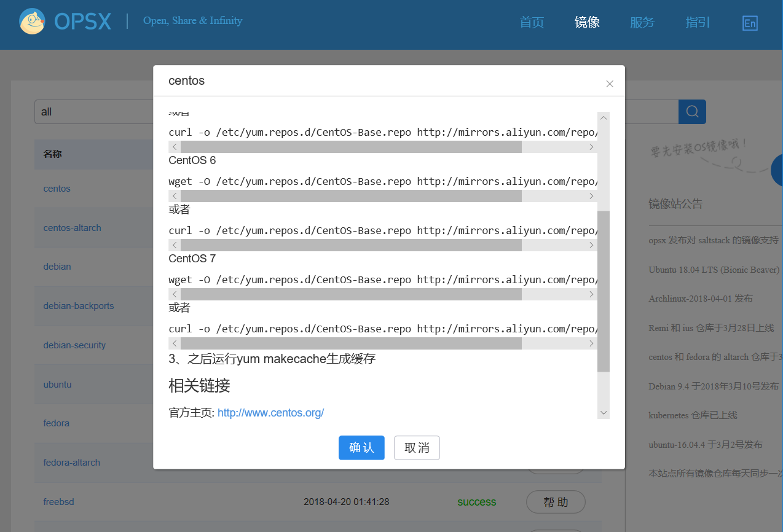783x532 pixels.
Task: Click right scroll arrow under curl command above CentOS 6
Action: [x=591, y=147]
